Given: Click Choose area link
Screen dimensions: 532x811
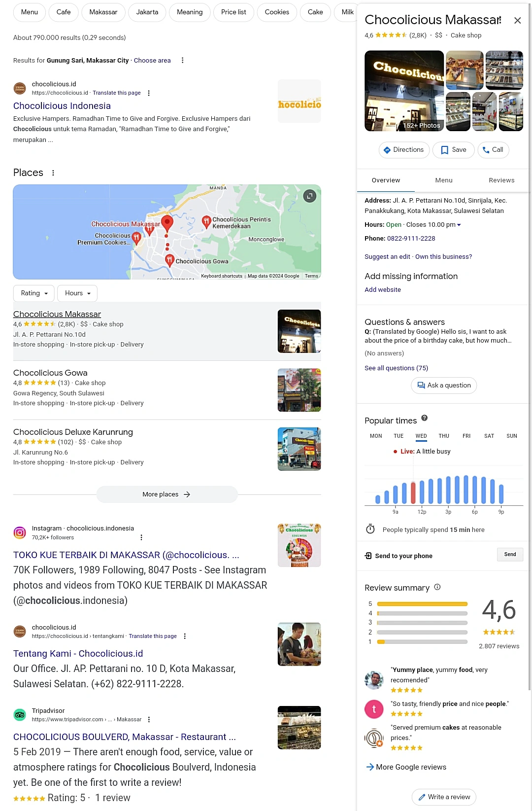Looking at the screenshot, I should point(152,61).
